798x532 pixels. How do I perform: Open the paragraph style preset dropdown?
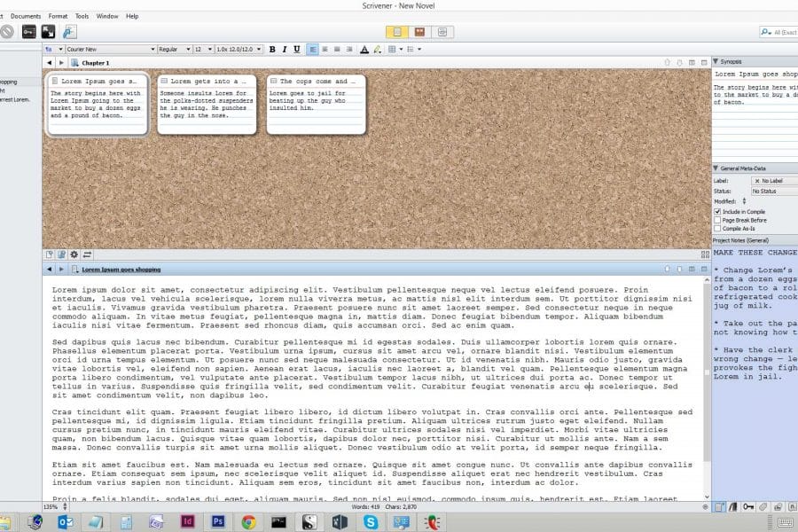[x=53, y=50]
